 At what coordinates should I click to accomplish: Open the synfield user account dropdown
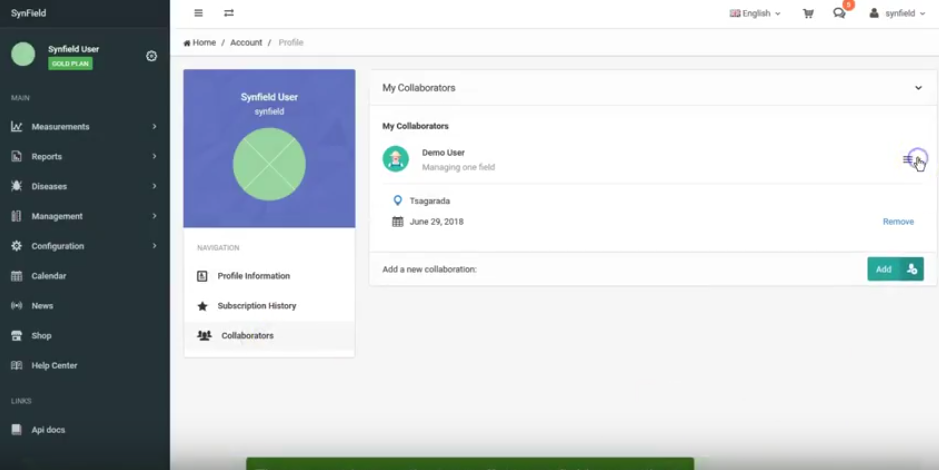(x=897, y=14)
